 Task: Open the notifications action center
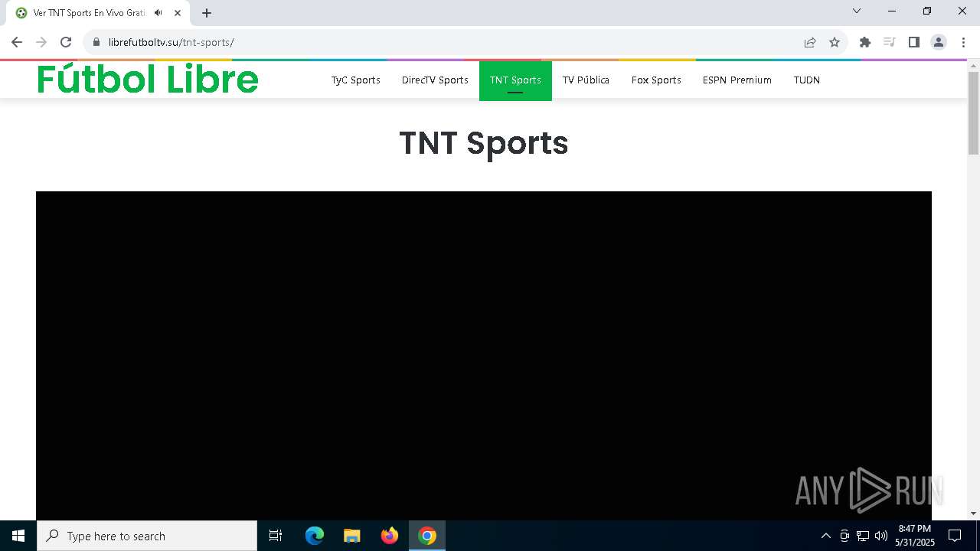click(955, 536)
